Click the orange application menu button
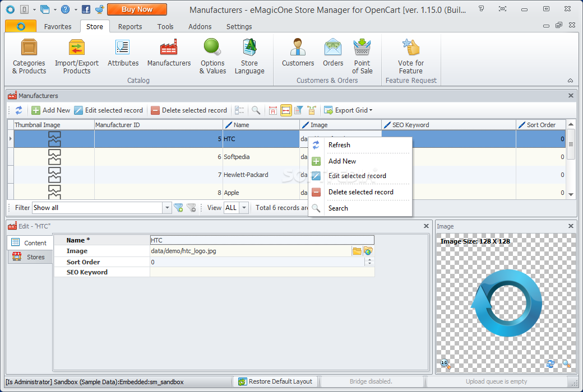The width and height of the screenshot is (583, 392). pos(21,26)
